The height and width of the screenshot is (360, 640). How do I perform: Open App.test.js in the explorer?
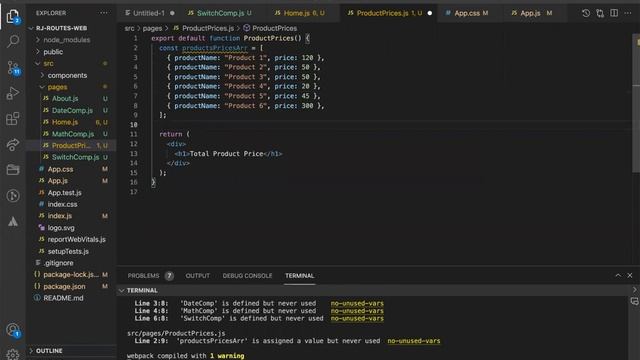tap(71, 193)
